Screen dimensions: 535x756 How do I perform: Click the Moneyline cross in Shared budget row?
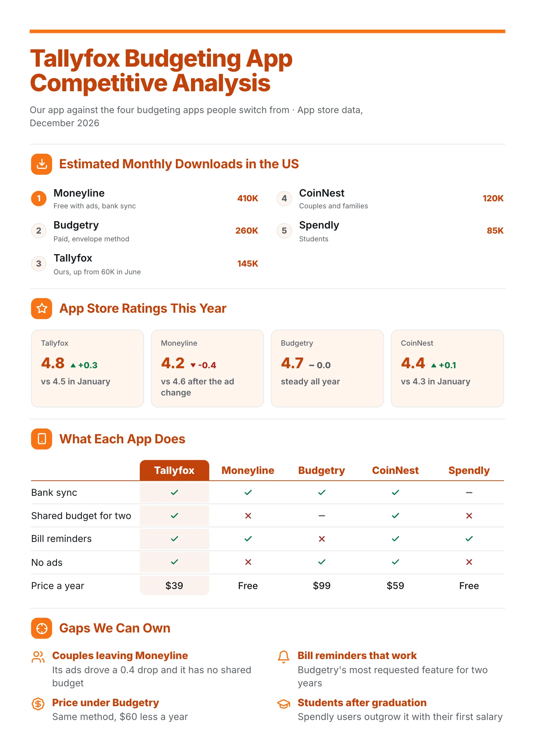(248, 516)
